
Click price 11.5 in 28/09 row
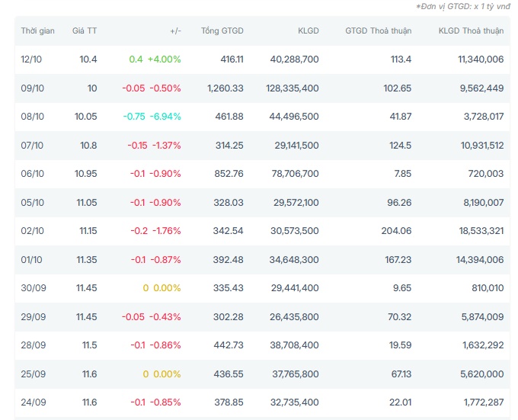pos(90,345)
